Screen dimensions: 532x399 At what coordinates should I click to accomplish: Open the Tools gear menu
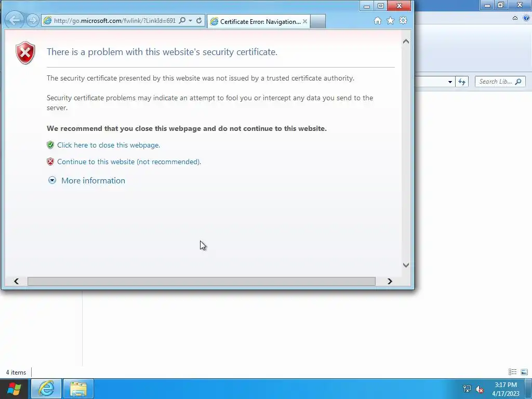point(403,21)
